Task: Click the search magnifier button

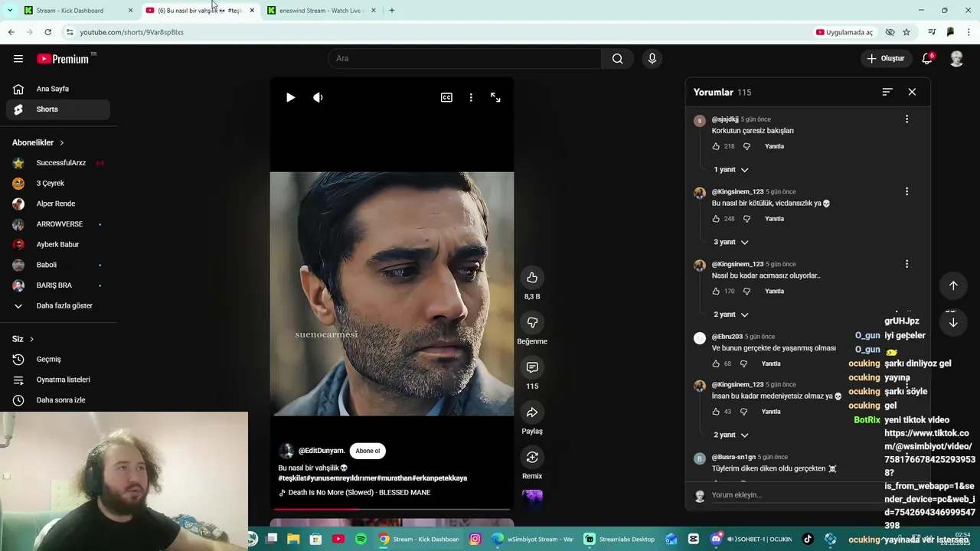Action: 617,58
